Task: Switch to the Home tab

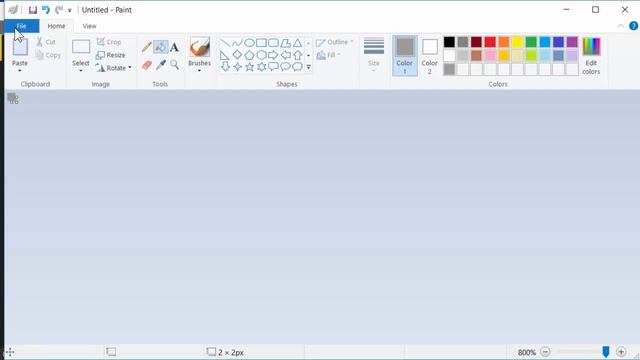Action: [56, 26]
